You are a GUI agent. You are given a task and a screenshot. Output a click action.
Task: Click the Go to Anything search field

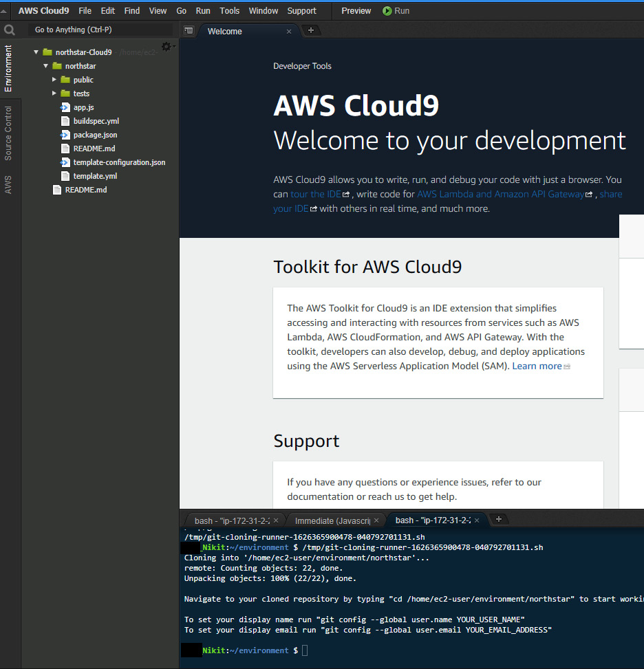(100, 30)
